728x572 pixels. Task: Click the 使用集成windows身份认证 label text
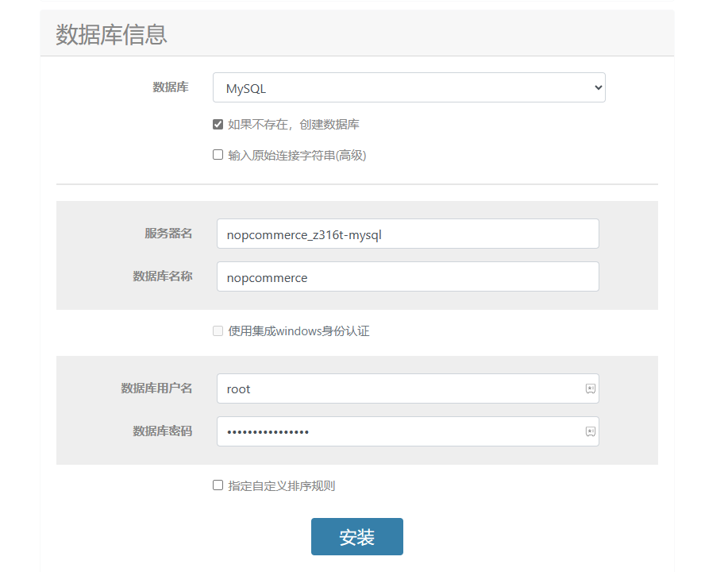pyautogui.click(x=299, y=331)
